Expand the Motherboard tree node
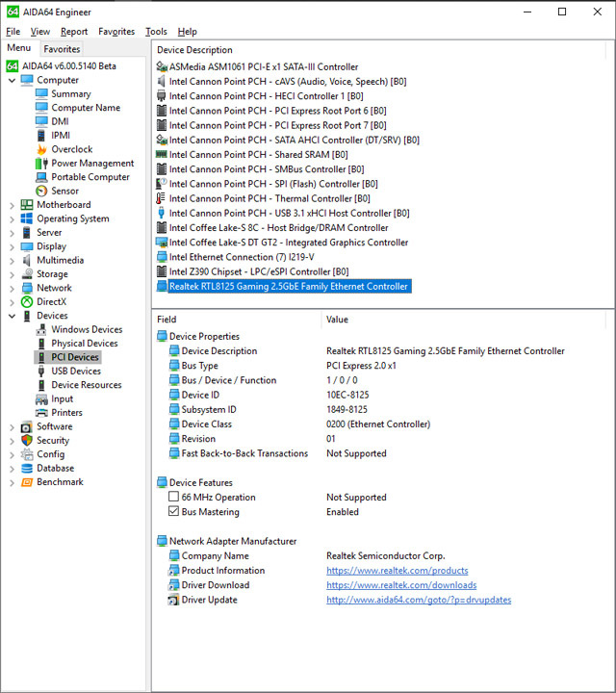The image size is (616, 693). tap(12, 205)
